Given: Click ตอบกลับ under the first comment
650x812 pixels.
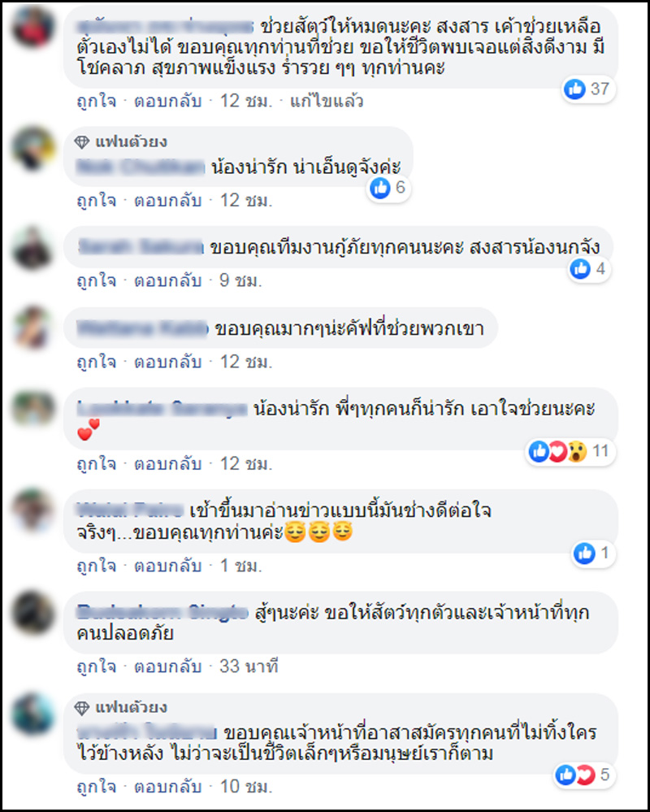Looking at the screenshot, I should pos(167,101).
